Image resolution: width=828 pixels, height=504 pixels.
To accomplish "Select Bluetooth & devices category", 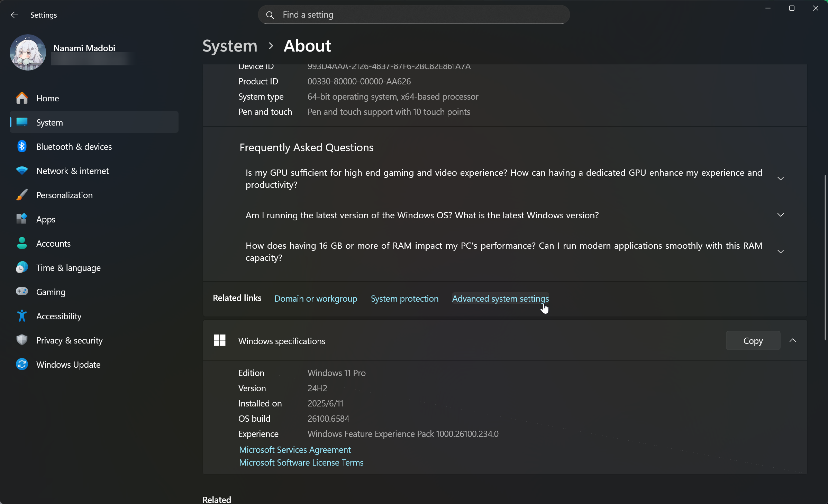I will click(94, 147).
